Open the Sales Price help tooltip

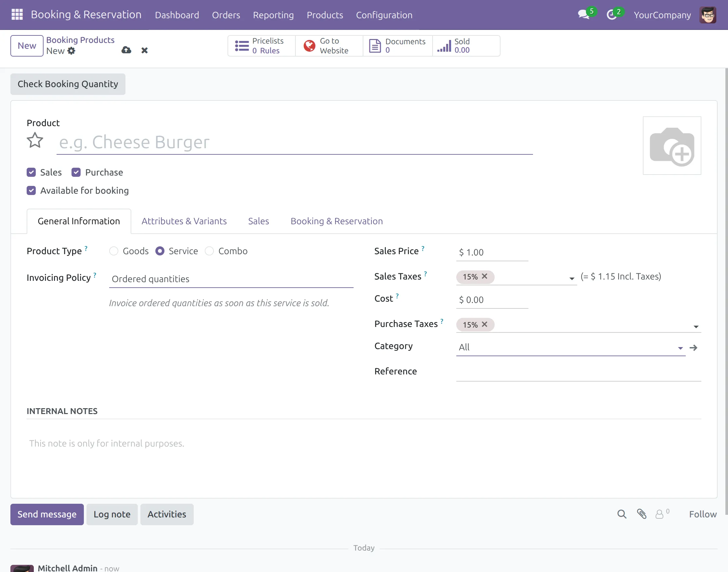423,248
